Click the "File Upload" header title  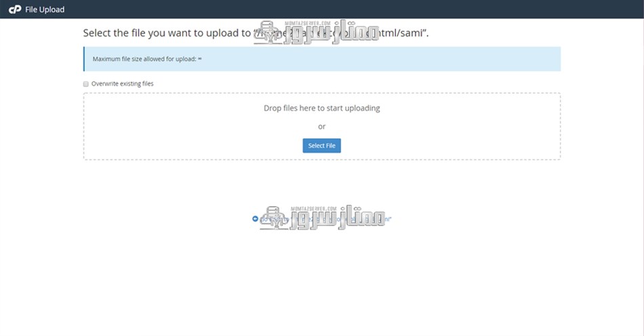[45, 10]
